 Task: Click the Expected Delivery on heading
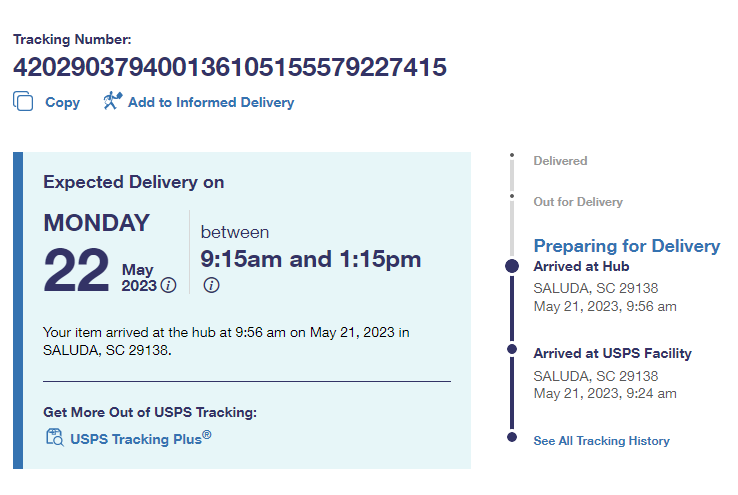pyautogui.click(x=133, y=182)
